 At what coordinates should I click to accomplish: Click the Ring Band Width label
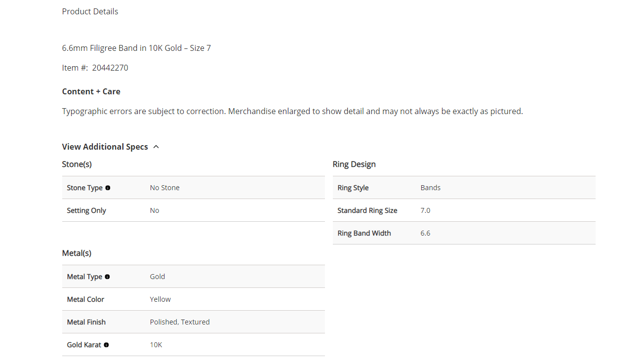(364, 233)
